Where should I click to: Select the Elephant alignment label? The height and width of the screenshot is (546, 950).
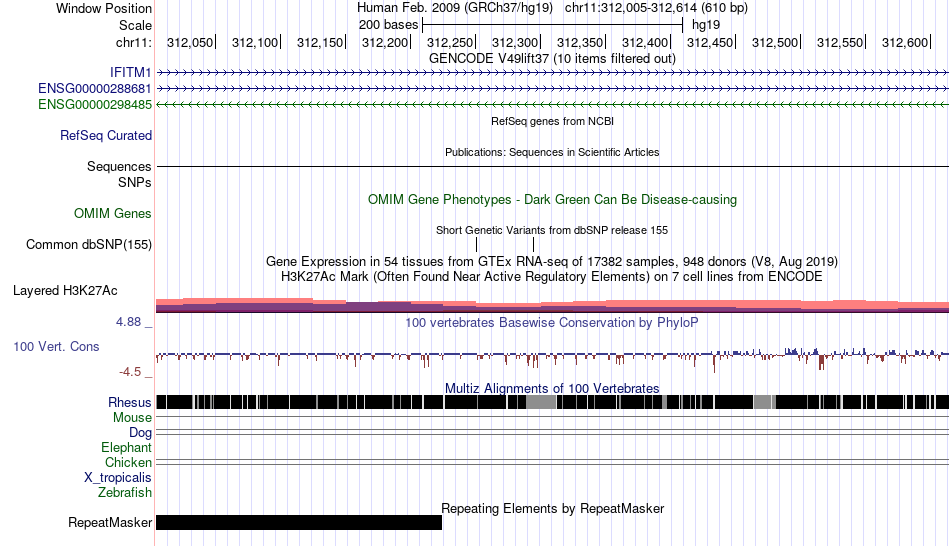pyautogui.click(x=126, y=447)
